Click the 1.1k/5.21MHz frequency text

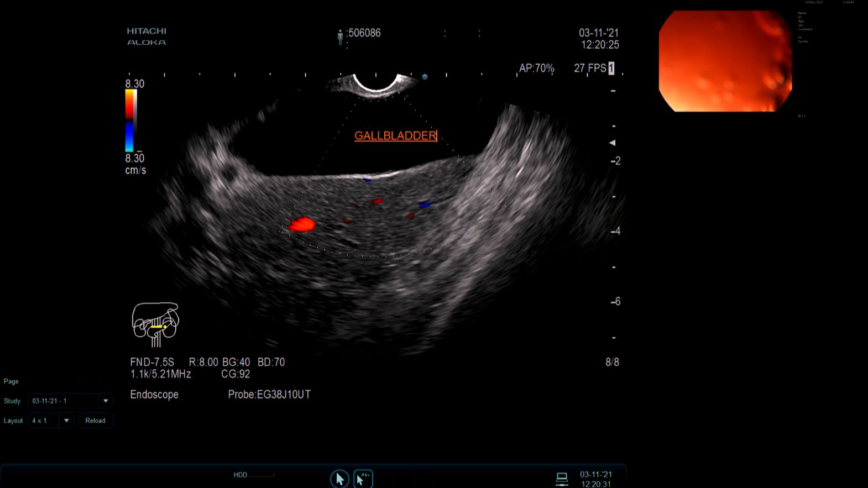tap(160, 374)
